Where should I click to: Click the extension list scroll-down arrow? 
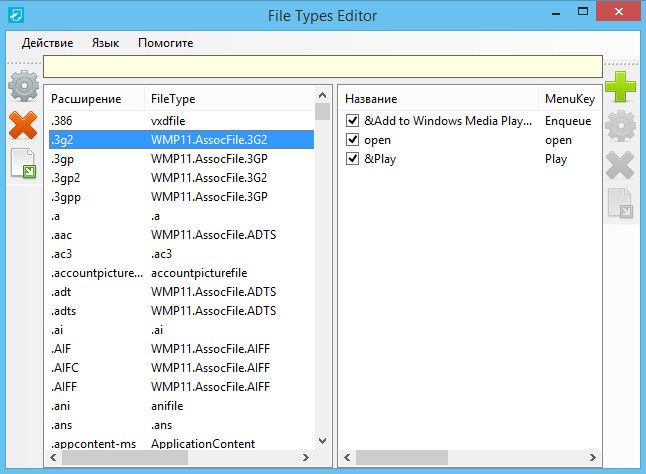pos(322,439)
